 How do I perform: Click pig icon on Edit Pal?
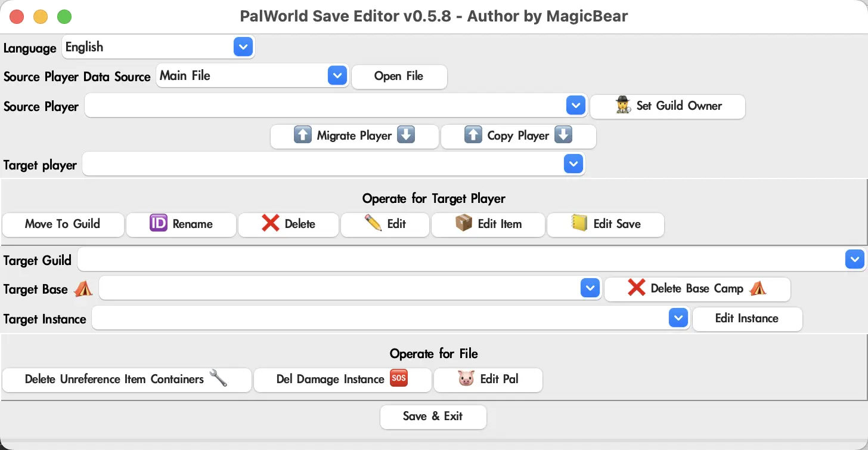pos(466,378)
